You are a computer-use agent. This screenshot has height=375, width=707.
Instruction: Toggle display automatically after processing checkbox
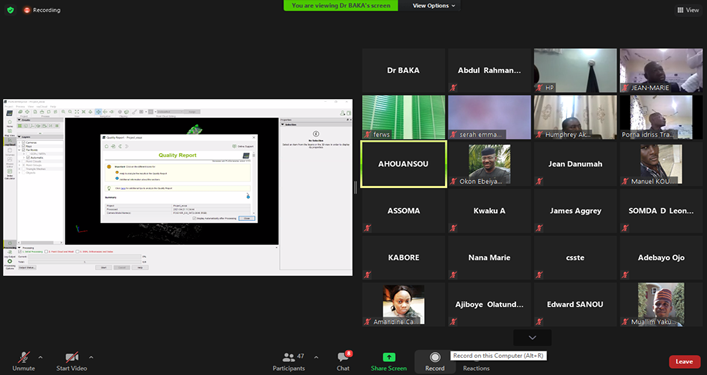pyautogui.click(x=194, y=218)
